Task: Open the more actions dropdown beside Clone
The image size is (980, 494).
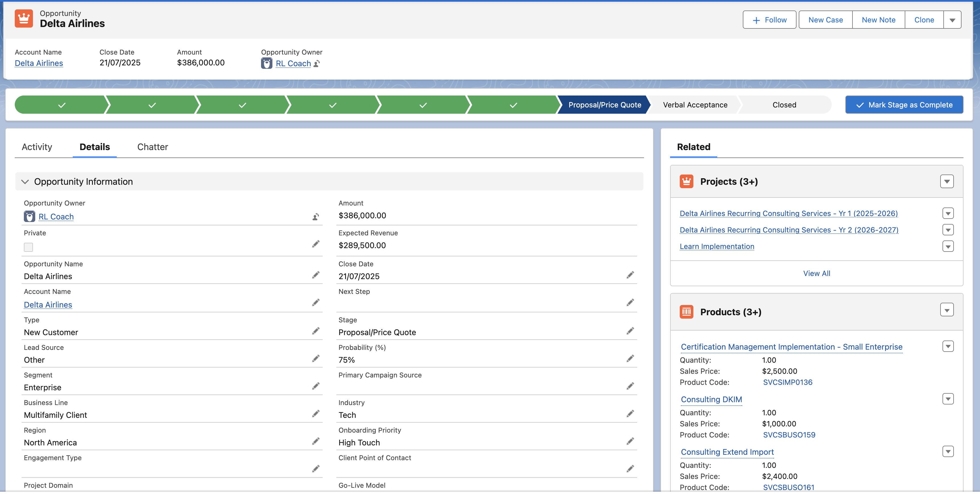Action: 952,20
